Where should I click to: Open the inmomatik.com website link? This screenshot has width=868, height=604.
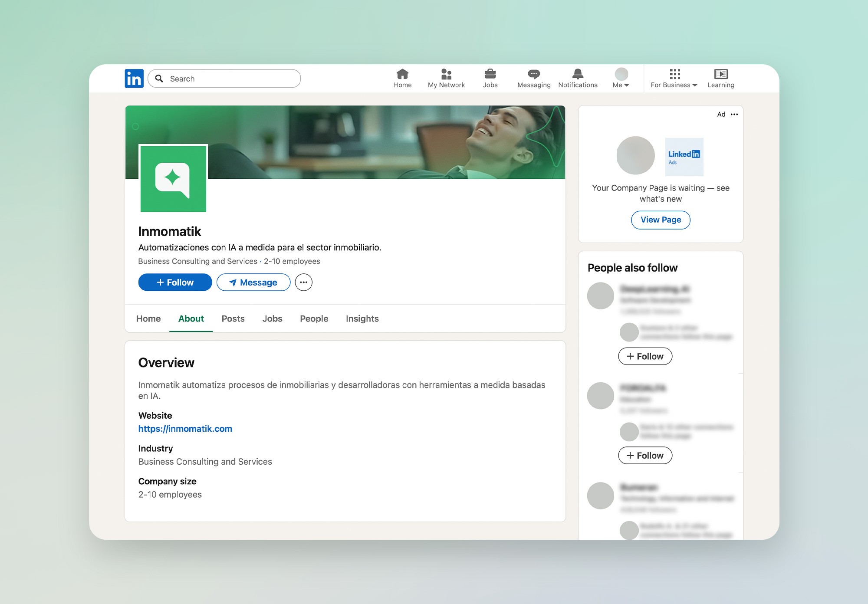coord(185,429)
